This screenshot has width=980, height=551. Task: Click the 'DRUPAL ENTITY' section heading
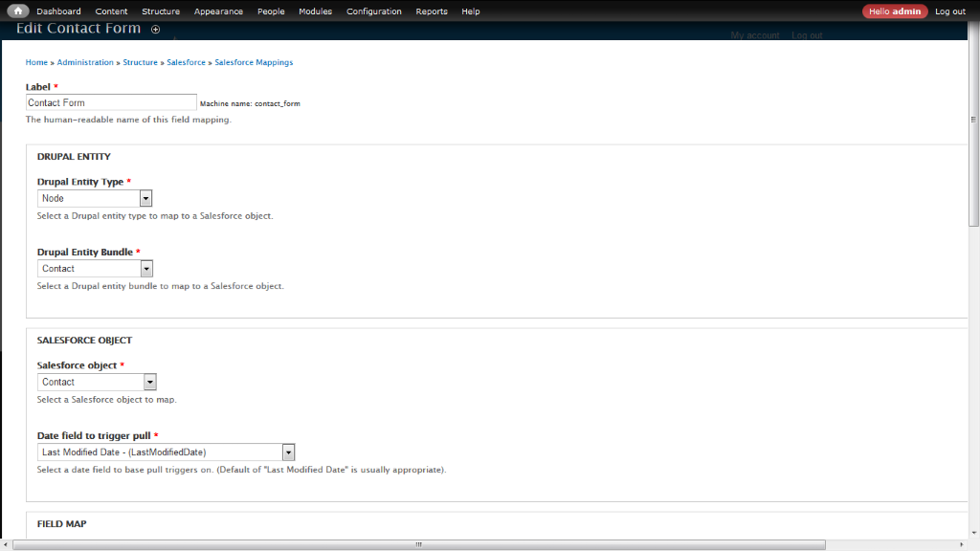(x=74, y=157)
